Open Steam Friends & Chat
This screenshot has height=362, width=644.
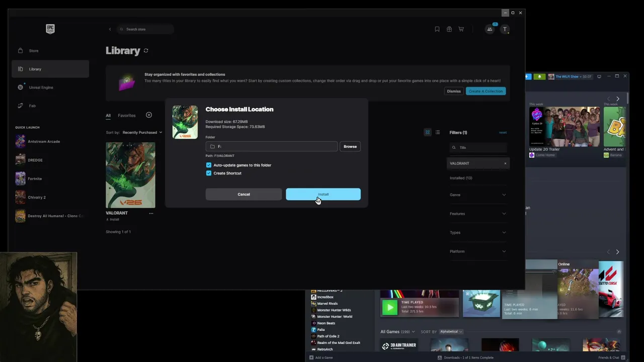[x=611, y=357]
